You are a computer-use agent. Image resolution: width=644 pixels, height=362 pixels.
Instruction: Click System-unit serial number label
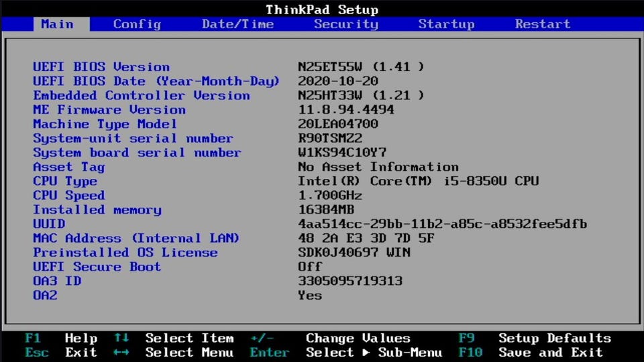tap(133, 138)
